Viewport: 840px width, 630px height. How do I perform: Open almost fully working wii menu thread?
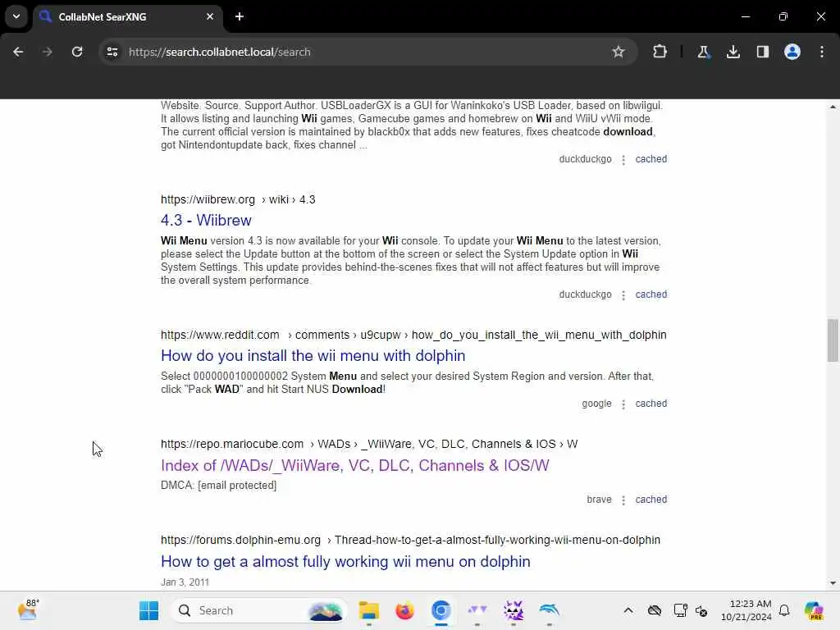coord(345,561)
